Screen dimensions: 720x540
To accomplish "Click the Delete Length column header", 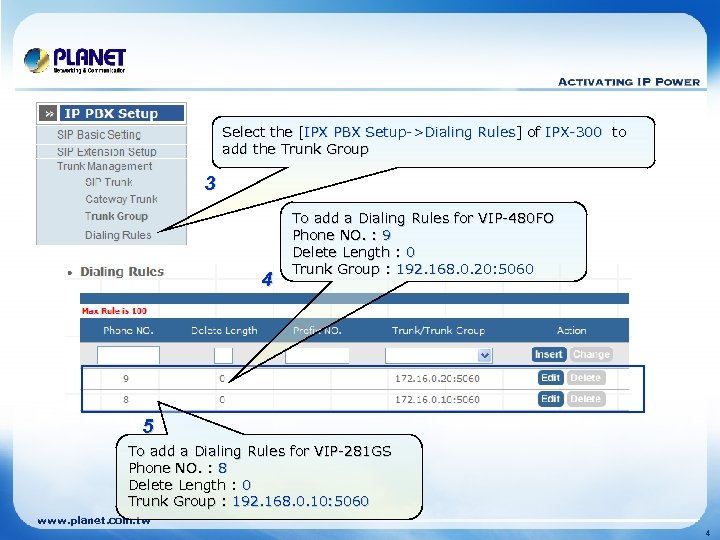I will click(x=224, y=331).
